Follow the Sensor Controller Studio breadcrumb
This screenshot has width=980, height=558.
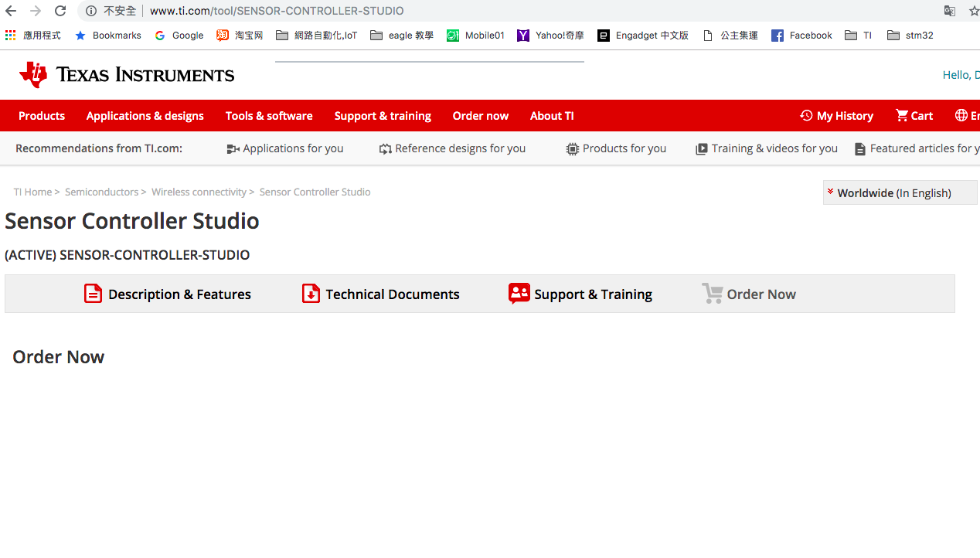(315, 192)
